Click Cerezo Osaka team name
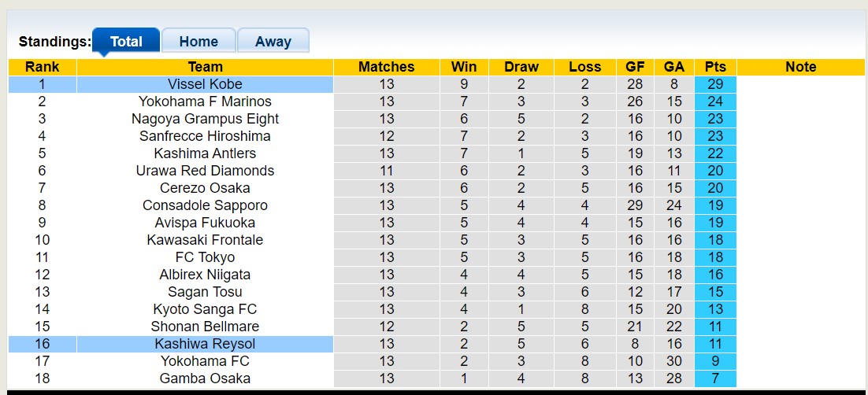This screenshot has width=868, height=395. pyautogui.click(x=205, y=188)
